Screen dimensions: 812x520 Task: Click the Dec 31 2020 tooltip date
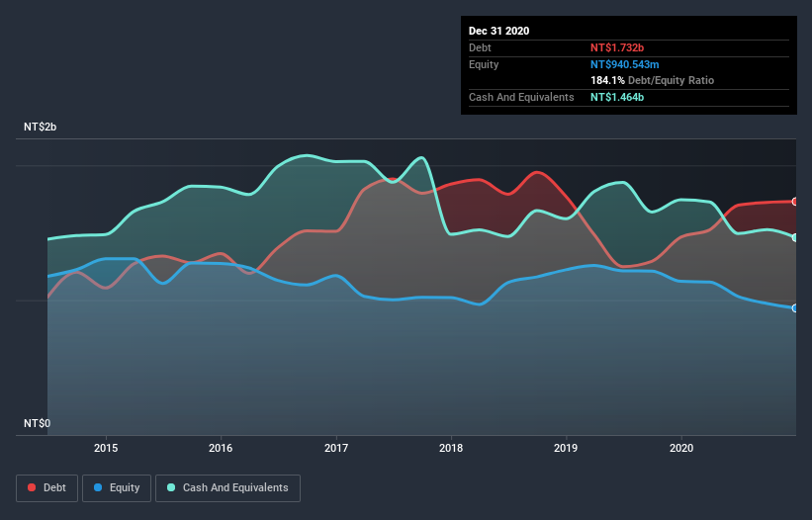tap(498, 31)
